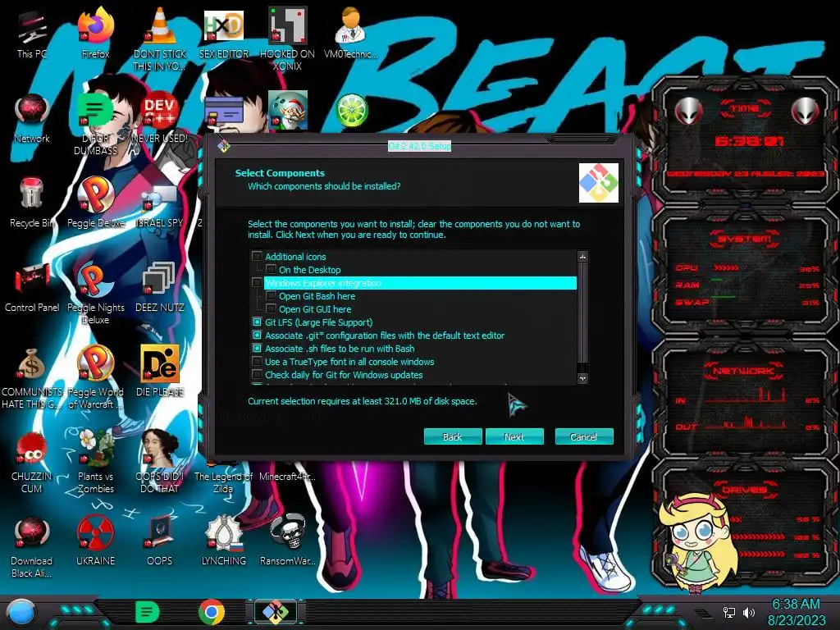Uncheck Associate .sh files with Bash
Viewport: 840px width, 630px height.
coord(257,348)
